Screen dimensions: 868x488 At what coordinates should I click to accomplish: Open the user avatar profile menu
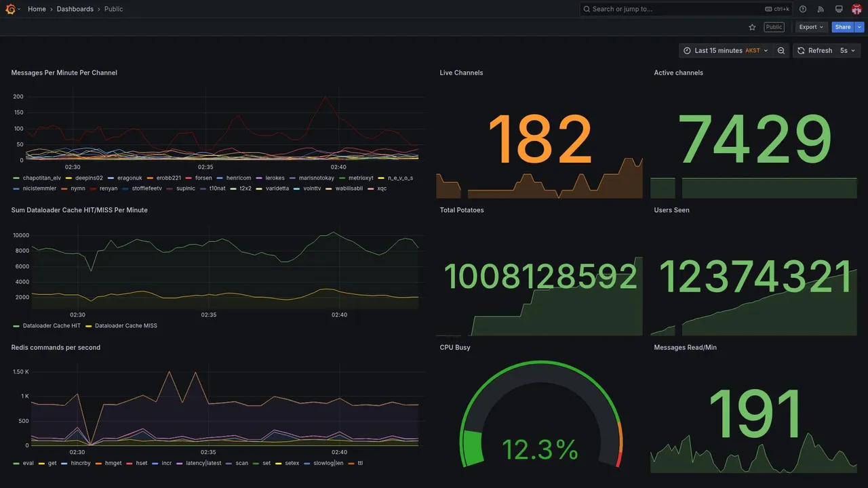pyautogui.click(x=856, y=9)
